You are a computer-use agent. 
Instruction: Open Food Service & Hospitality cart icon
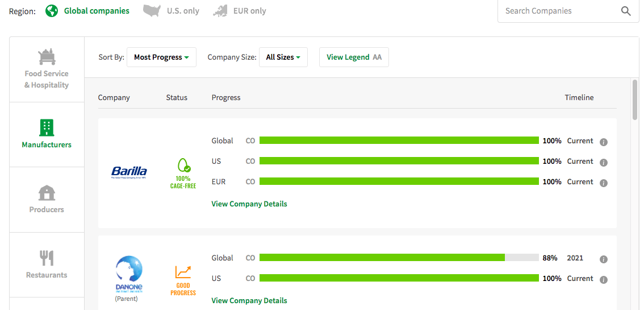(x=47, y=57)
